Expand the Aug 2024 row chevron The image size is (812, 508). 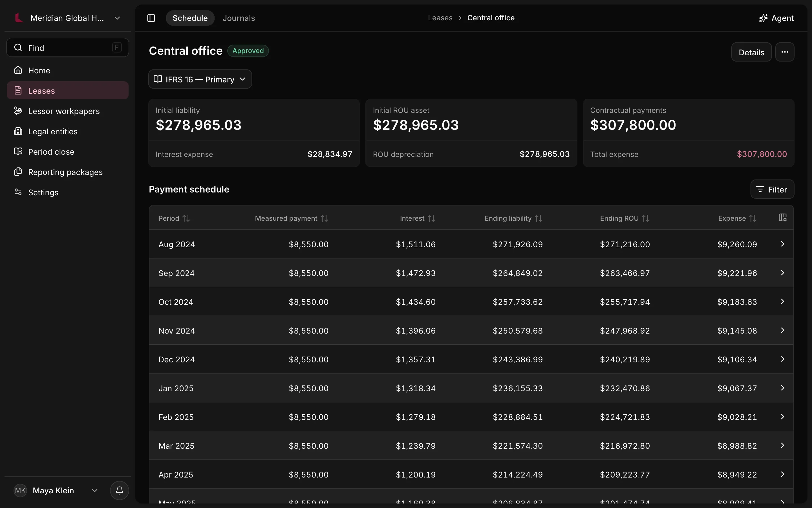(782, 244)
